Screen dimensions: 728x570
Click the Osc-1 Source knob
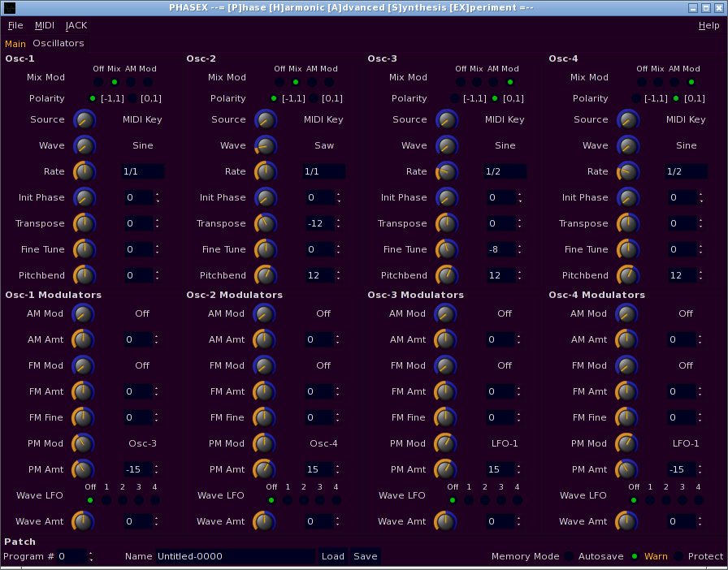[84, 119]
